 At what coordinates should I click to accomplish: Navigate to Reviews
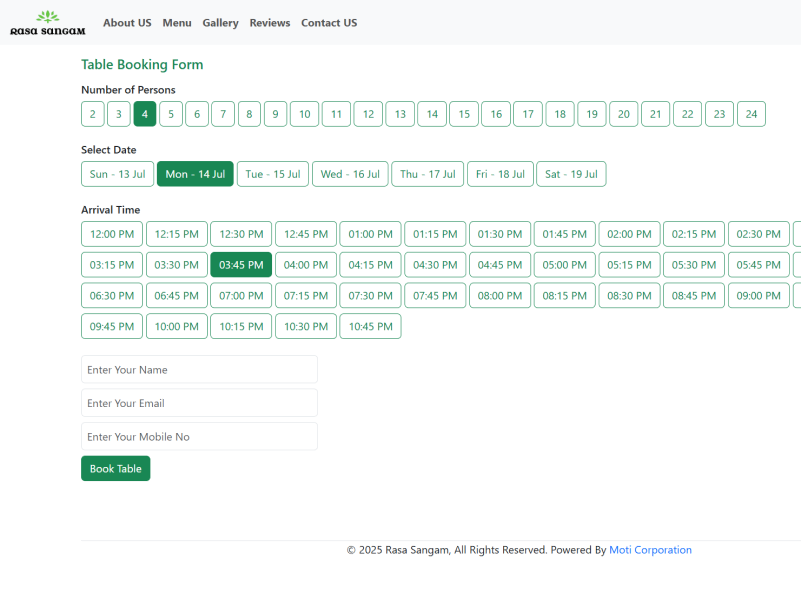(270, 23)
